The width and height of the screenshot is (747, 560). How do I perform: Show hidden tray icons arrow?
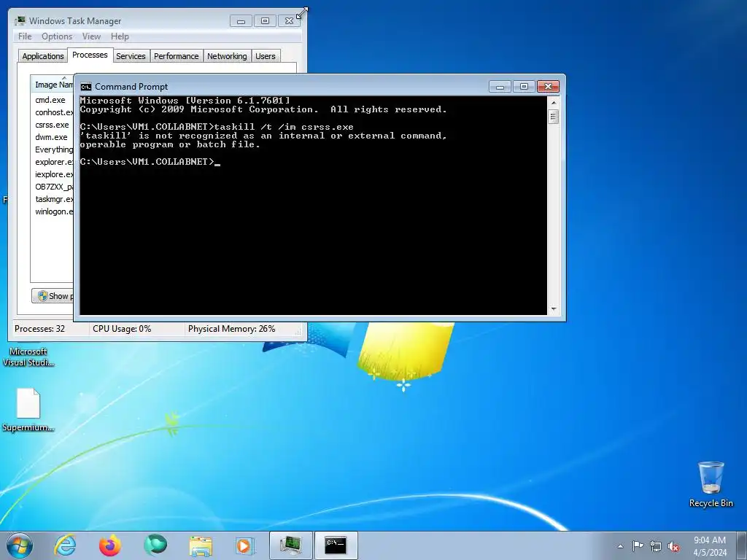[x=620, y=546]
